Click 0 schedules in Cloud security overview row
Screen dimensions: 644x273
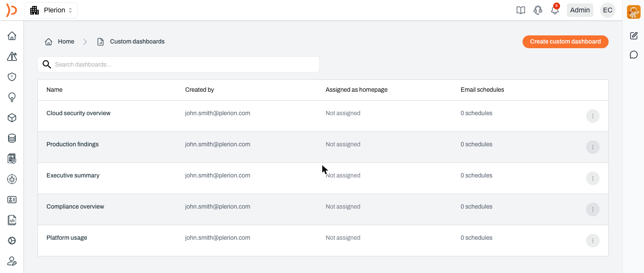click(x=477, y=113)
